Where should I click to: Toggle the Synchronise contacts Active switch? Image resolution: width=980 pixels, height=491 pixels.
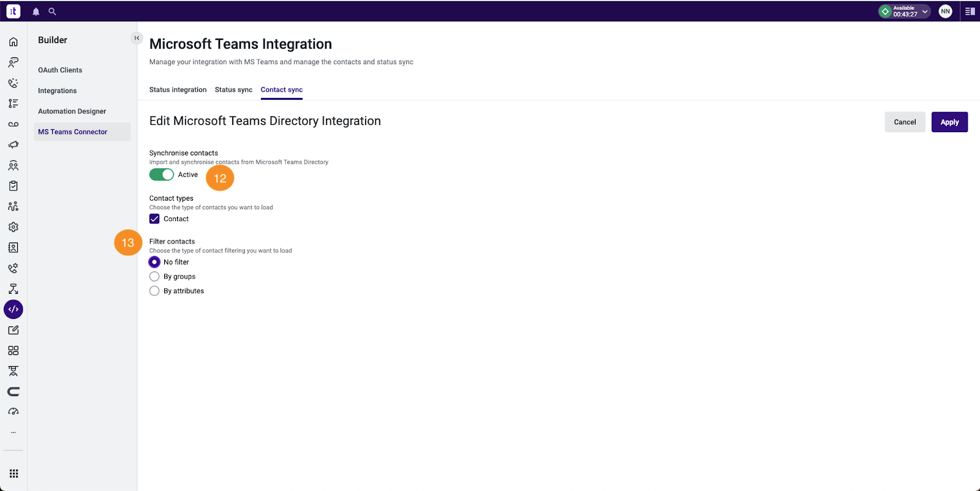(x=162, y=174)
